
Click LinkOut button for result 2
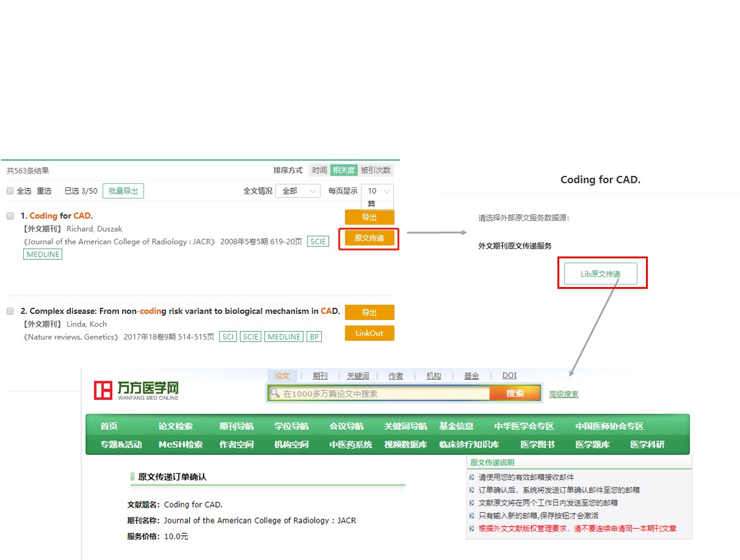click(369, 333)
